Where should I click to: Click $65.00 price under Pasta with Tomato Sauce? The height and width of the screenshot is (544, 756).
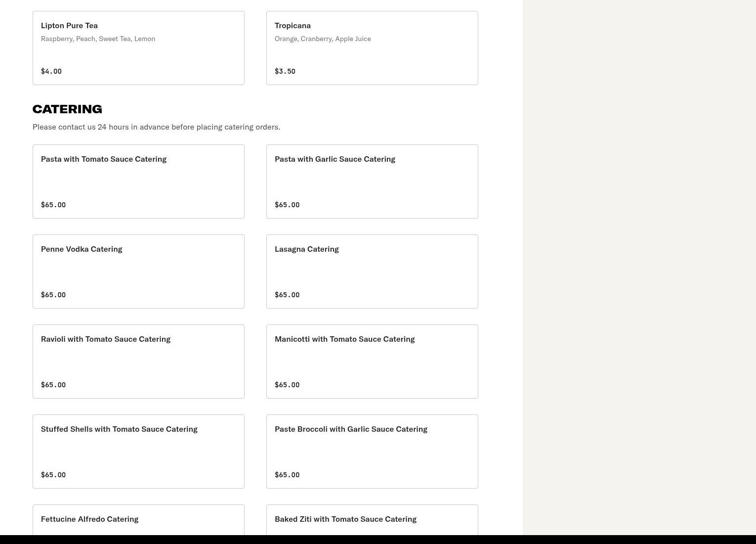(53, 205)
